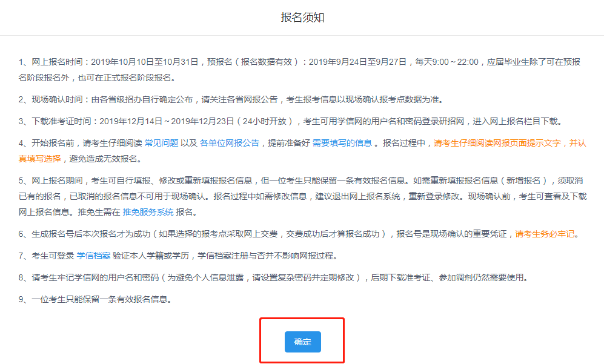This screenshot has width=604, height=364.
Task: Open the 学信档案 link
Action: pos(94,256)
